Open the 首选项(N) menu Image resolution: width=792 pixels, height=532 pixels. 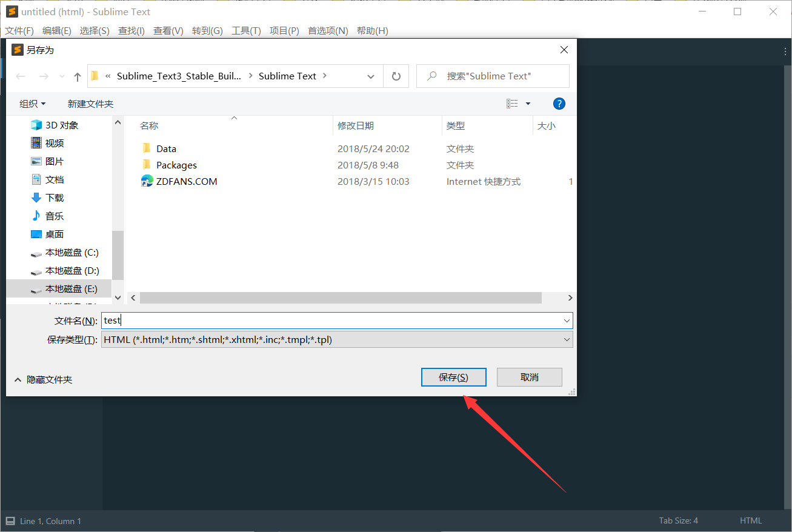click(x=327, y=30)
